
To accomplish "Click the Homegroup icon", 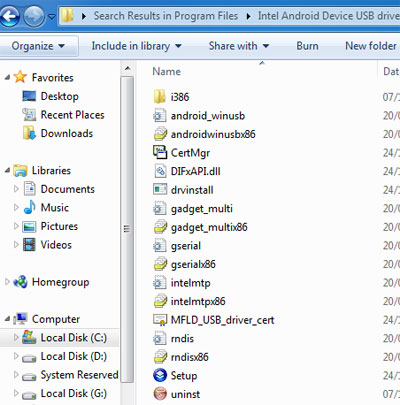I will (x=20, y=282).
